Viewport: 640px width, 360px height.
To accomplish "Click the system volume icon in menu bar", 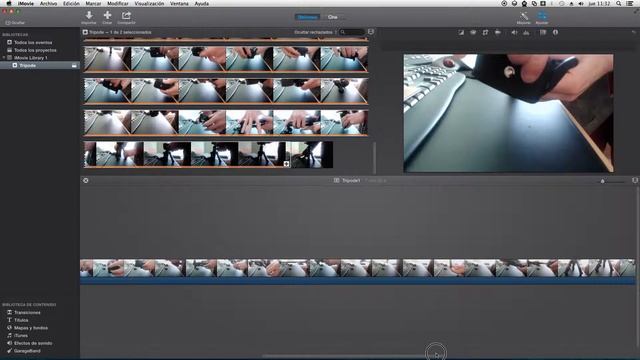I will [x=580, y=3].
